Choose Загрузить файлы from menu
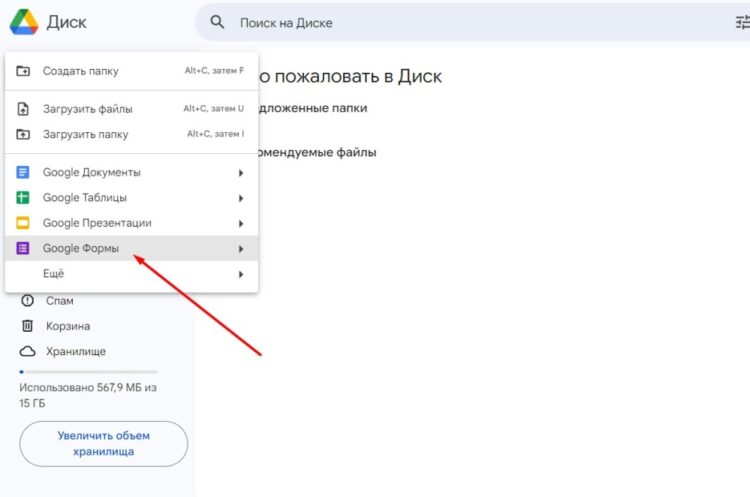This screenshot has width=750, height=497. [x=132, y=109]
